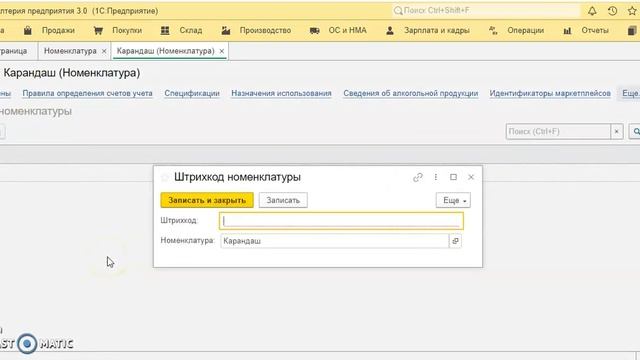Open Назначения использования link
The height and width of the screenshot is (360, 640).
pos(281,93)
